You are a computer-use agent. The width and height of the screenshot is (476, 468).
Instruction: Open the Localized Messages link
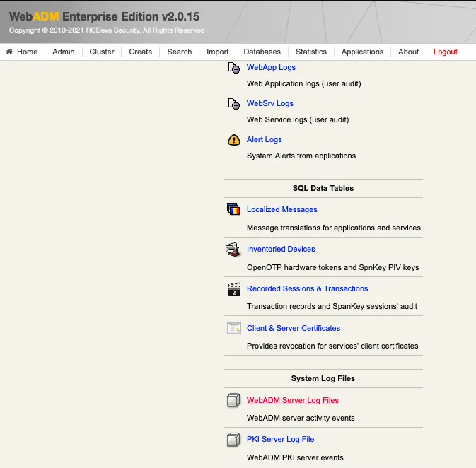(x=281, y=209)
